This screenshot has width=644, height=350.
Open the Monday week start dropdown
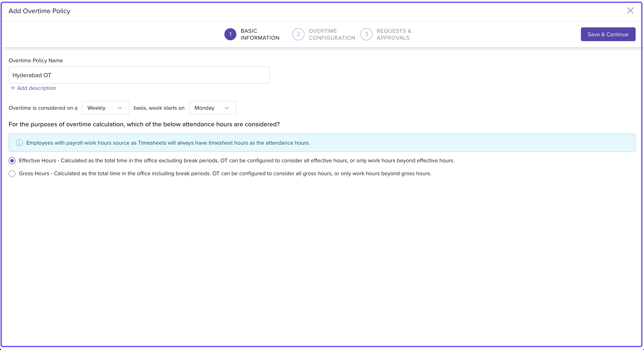coord(212,108)
